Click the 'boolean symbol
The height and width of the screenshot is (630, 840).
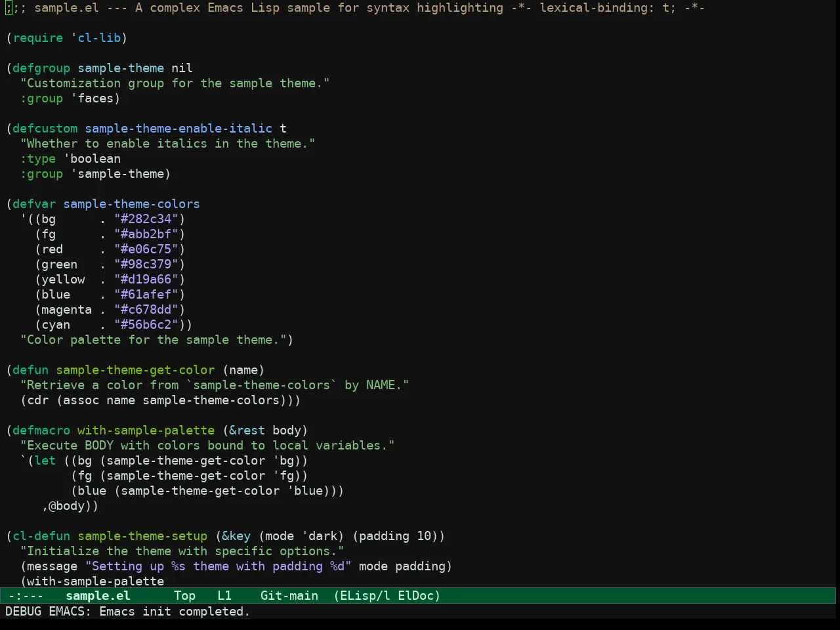(x=92, y=159)
